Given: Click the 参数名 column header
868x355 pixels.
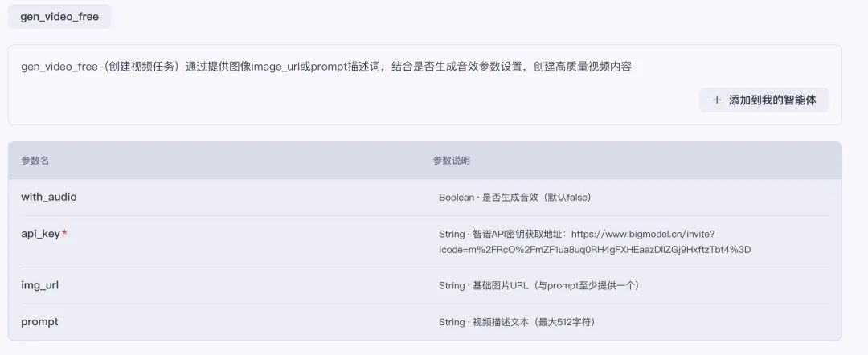Looking at the screenshot, I should pos(35,161).
